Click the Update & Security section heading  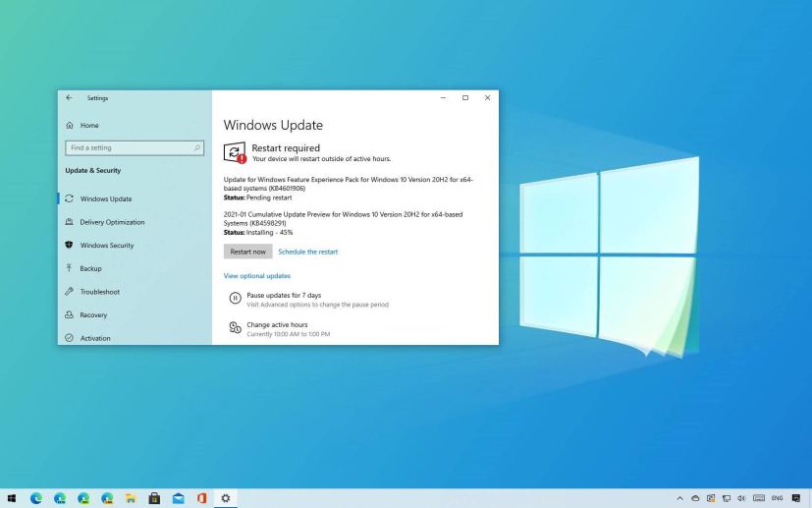93,170
